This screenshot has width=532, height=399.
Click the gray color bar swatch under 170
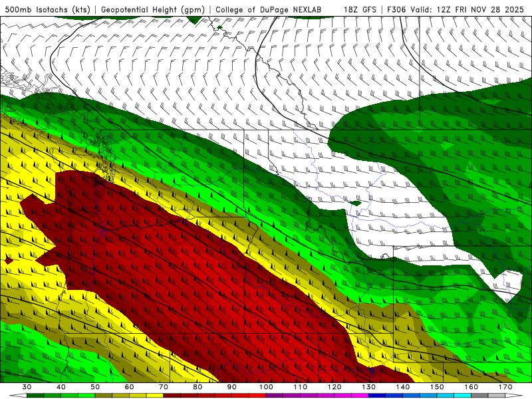[497, 396]
